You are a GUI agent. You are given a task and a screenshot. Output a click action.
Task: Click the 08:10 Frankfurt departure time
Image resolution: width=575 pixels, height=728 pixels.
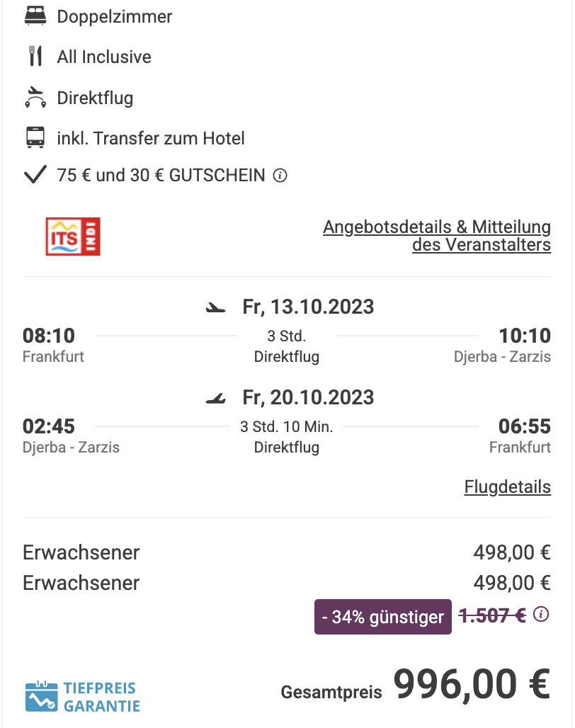(x=49, y=336)
